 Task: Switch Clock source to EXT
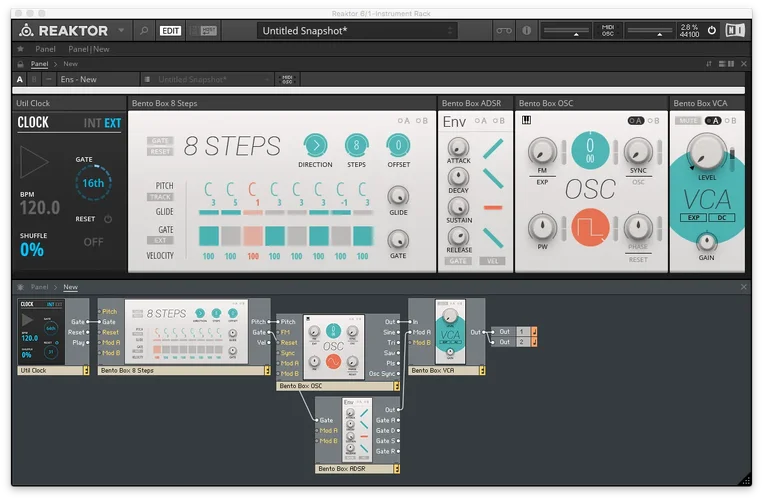tap(113, 124)
